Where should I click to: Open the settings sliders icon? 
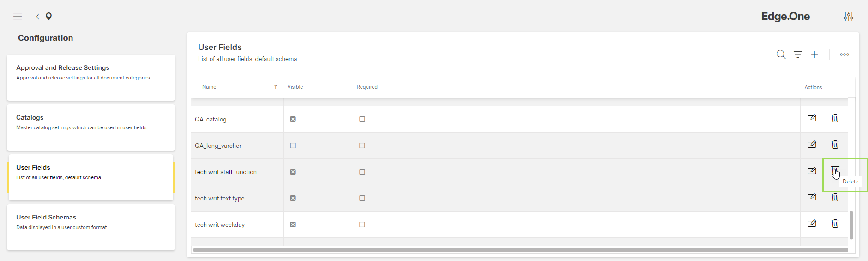(849, 17)
